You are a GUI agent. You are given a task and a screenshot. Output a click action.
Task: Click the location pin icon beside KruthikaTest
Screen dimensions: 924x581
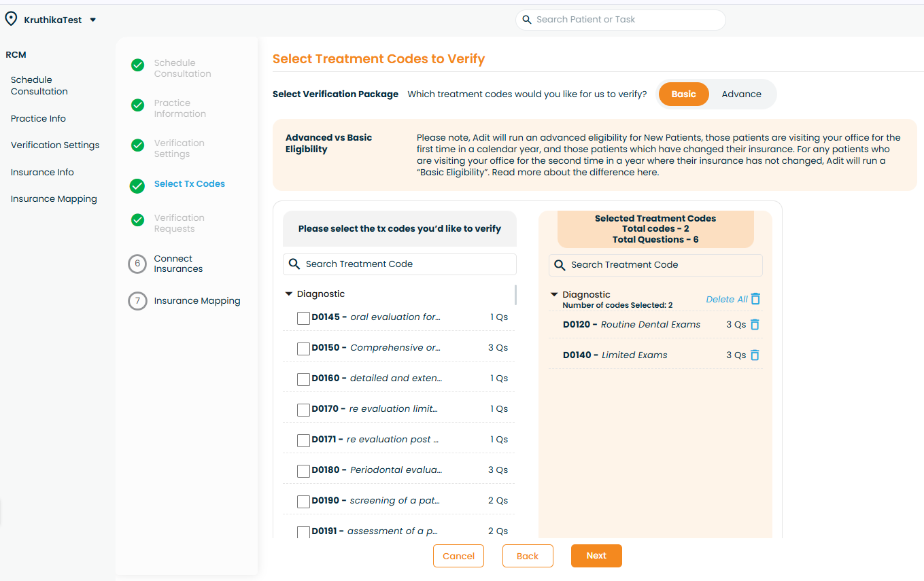coord(11,19)
